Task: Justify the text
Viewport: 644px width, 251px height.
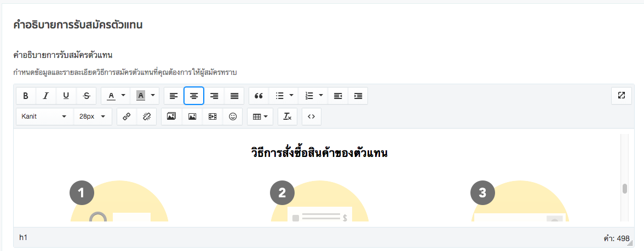Action: pyautogui.click(x=234, y=96)
